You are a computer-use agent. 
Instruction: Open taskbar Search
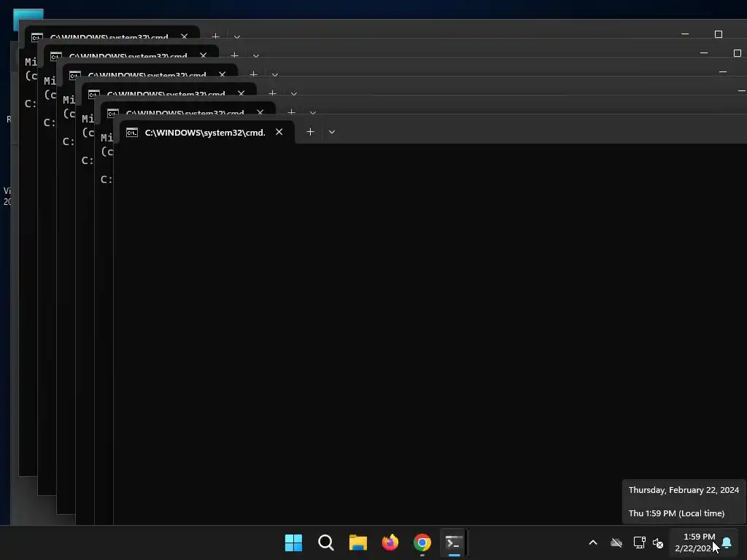pyautogui.click(x=326, y=542)
